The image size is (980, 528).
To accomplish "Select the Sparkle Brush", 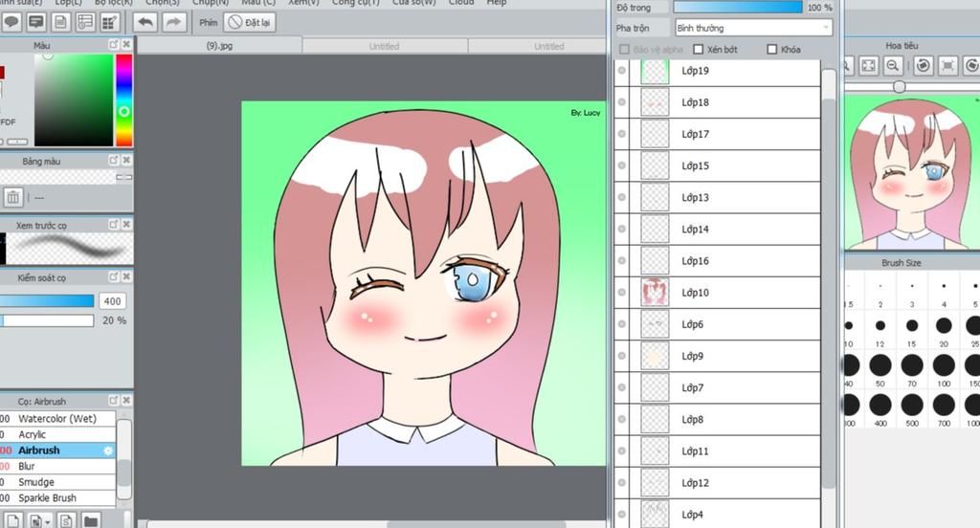I will (x=57, y=498).
